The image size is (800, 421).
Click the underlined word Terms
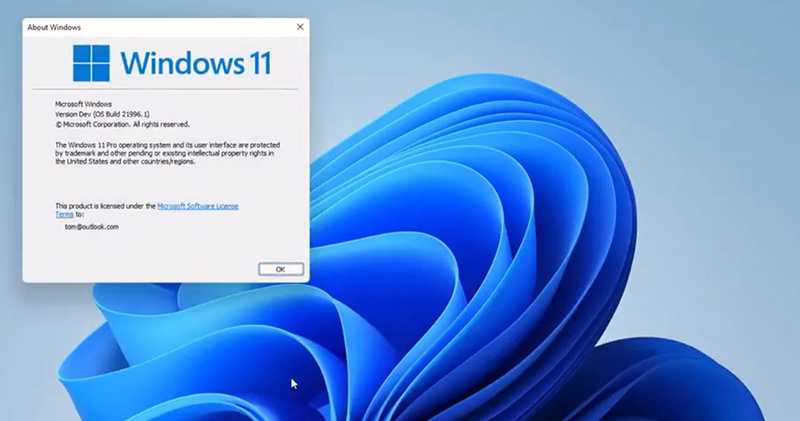[x=64, y=214]
